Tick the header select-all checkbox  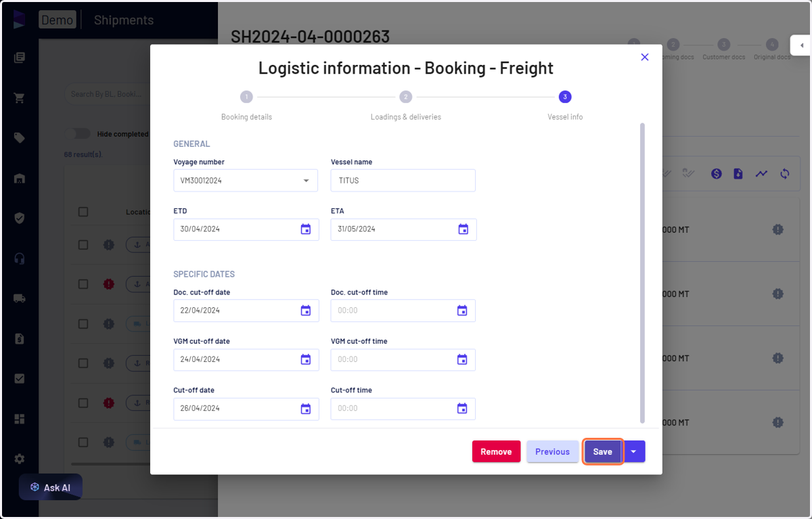click(x=83, y=212)
